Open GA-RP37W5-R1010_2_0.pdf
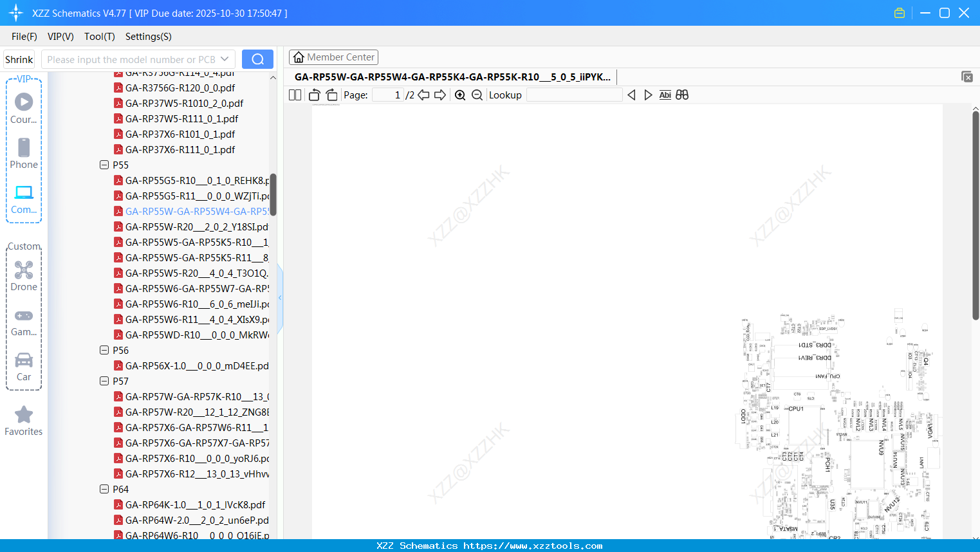 pyautogui.click(x=184, y=103)
